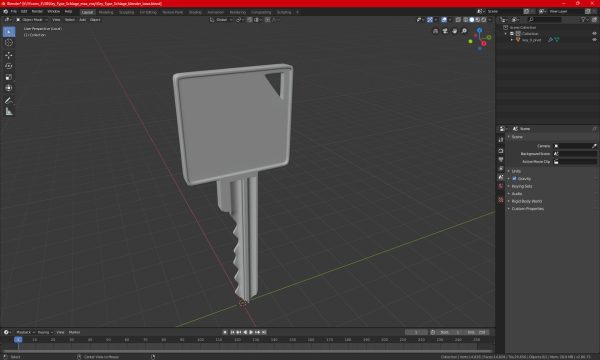
Task: Open the viewport View menu
Action: click(x=56, y=20)
